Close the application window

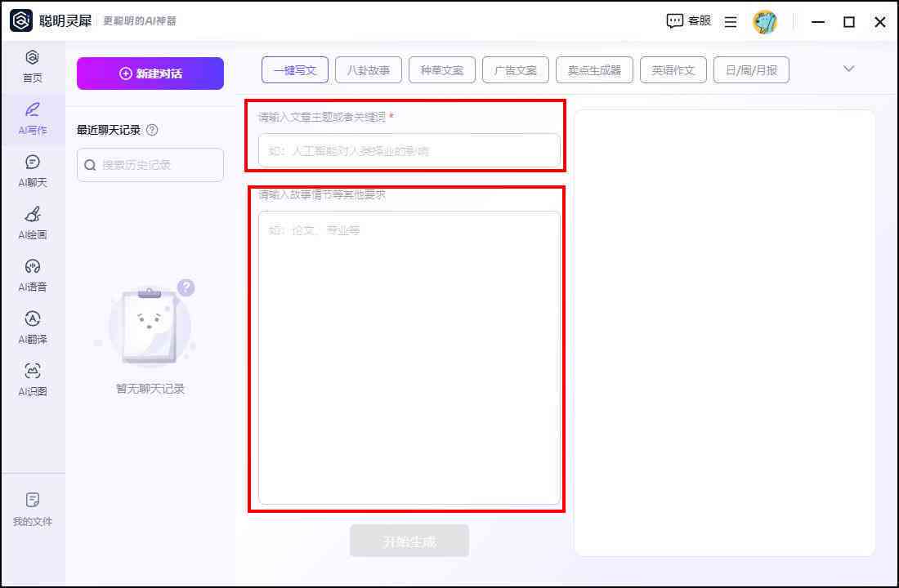point(879,22)
